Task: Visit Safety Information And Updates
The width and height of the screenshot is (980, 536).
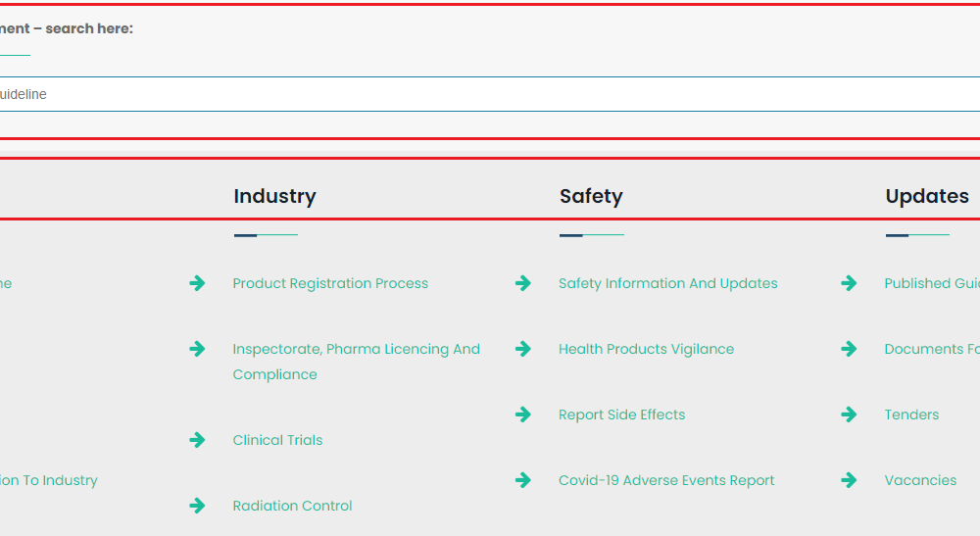Action: (x=667, y=283)
